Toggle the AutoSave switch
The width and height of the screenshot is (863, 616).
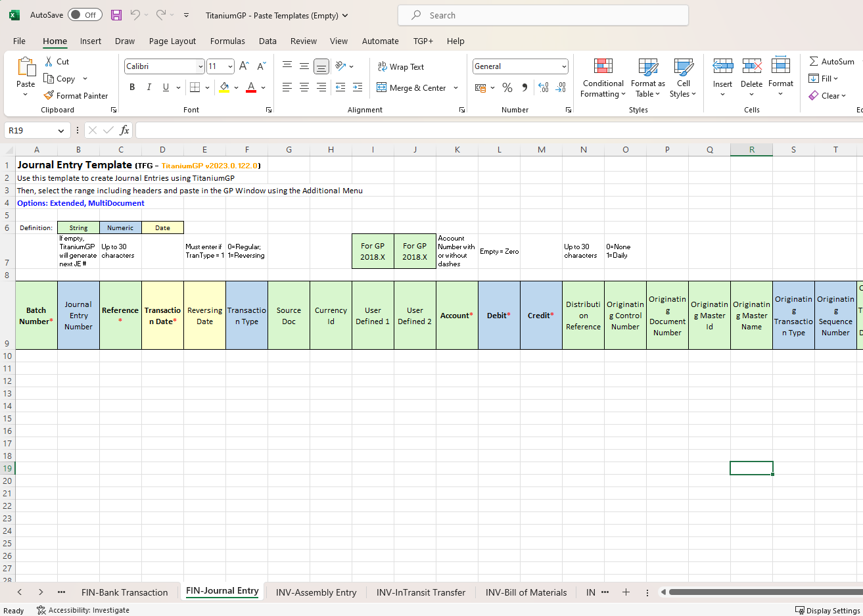(85, 15)
